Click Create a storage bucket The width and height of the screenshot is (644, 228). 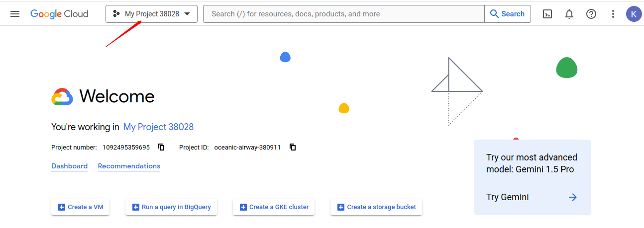coord(376,207)
